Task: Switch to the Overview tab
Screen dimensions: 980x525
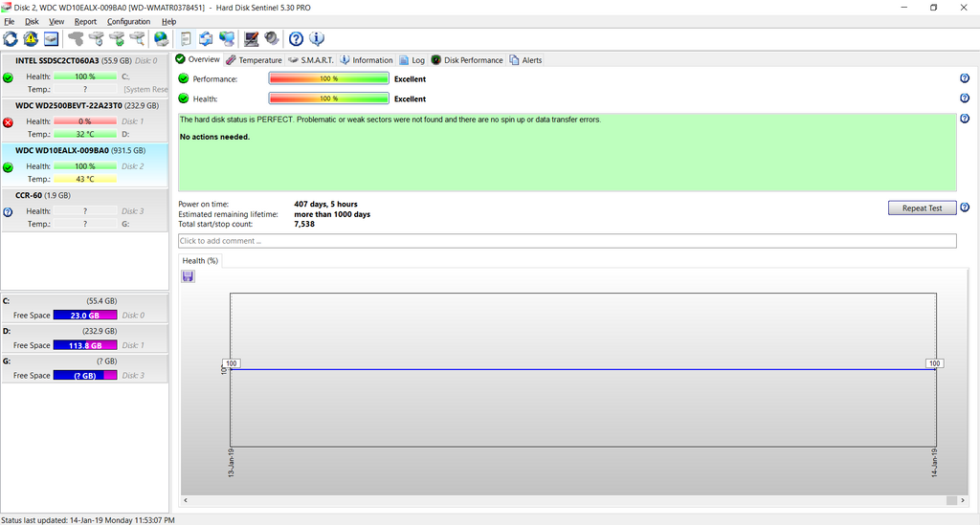Action: [197, 59]
